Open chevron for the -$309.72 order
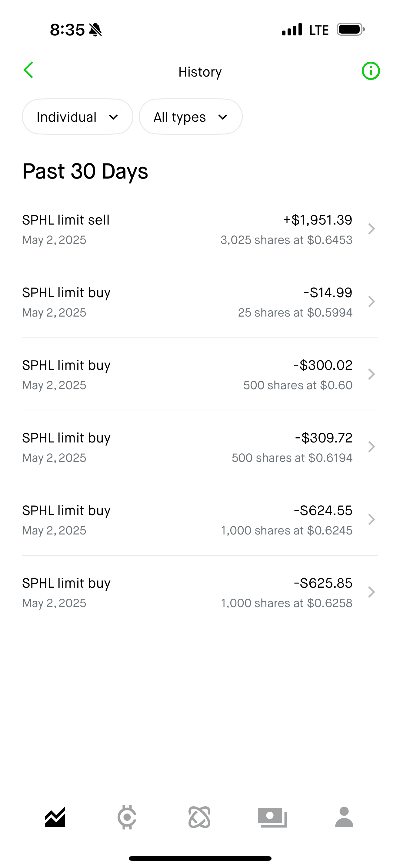Viewport: 400px width, 868px height. [371, 447]
